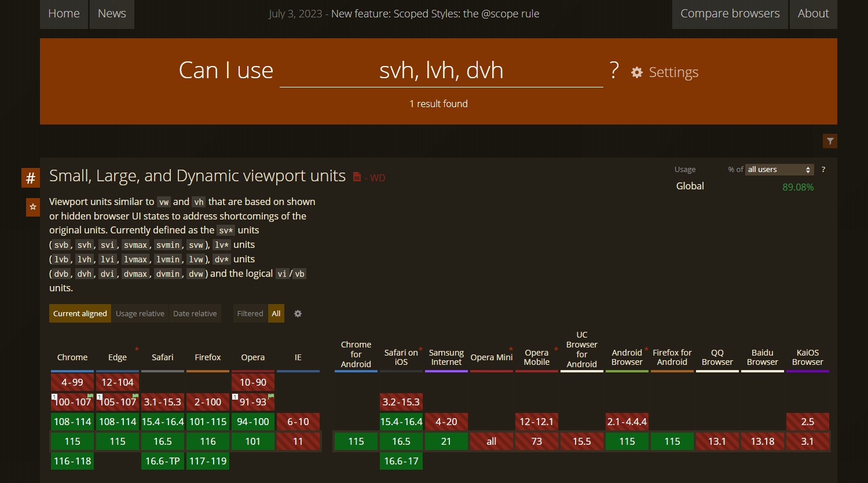The image size is (868, 483).
Task: Click the Safari on iOS 3.2-15.3 cell
Action: [x=401, y=402]
